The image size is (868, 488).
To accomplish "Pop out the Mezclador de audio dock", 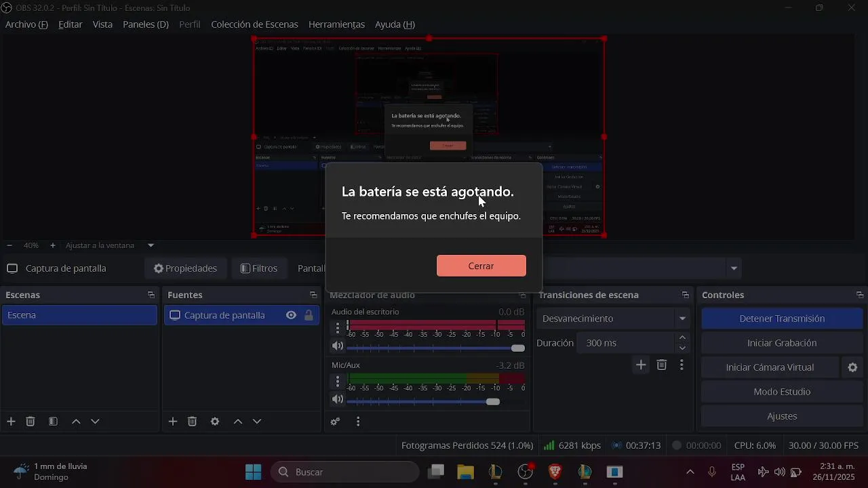I will pyautogui.click(x=522, y=295).
